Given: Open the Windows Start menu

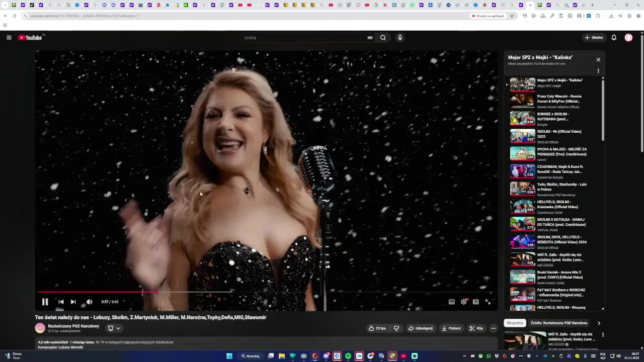Looking at the screenshot, I should click(229, 356).
